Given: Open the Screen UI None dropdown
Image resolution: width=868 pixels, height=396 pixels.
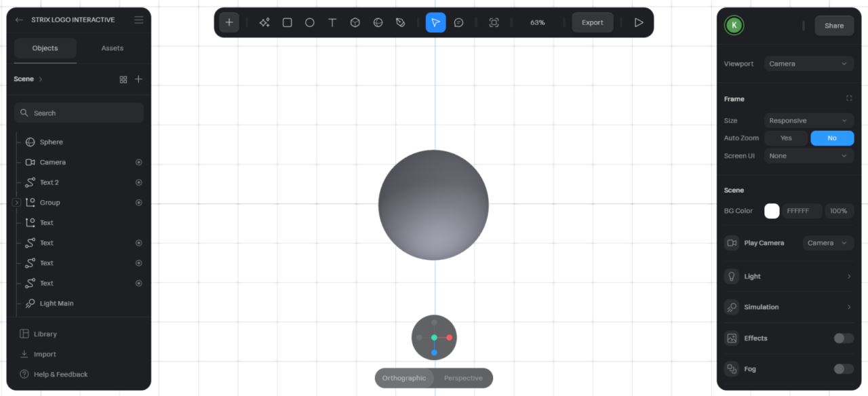Looking at the screenshot, I should click(x=809, y=156).
